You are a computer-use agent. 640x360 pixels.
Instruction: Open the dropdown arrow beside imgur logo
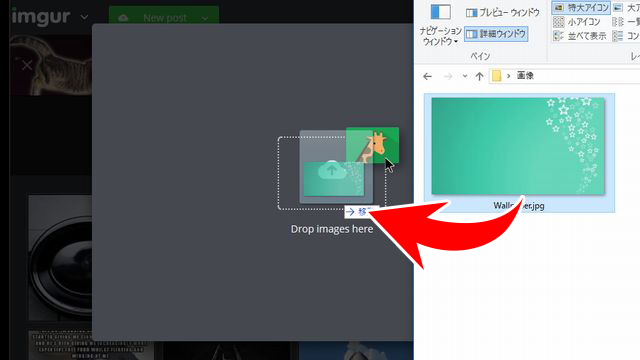(x=84, y=18)
